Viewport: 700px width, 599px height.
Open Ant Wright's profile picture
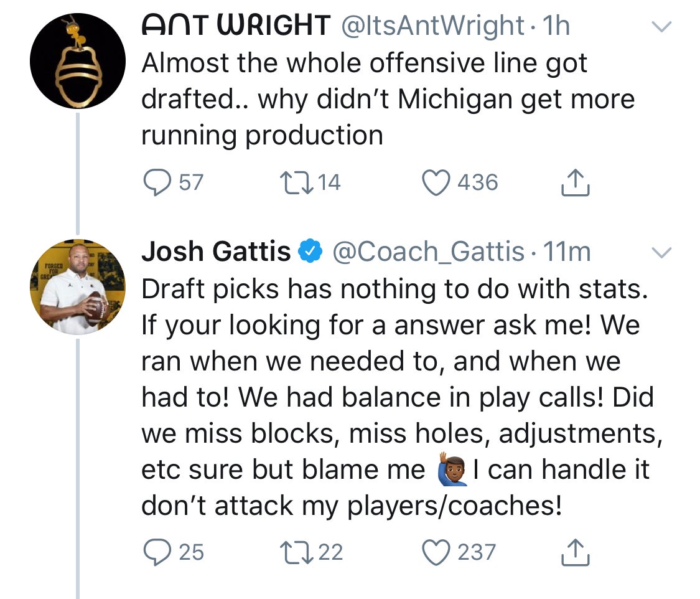point(78,61)
